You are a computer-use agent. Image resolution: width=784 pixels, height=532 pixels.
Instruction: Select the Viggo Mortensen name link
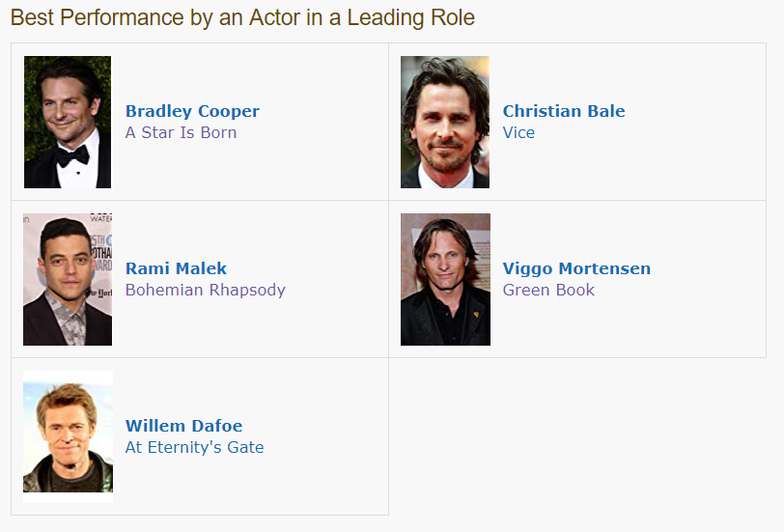(576, 268)
